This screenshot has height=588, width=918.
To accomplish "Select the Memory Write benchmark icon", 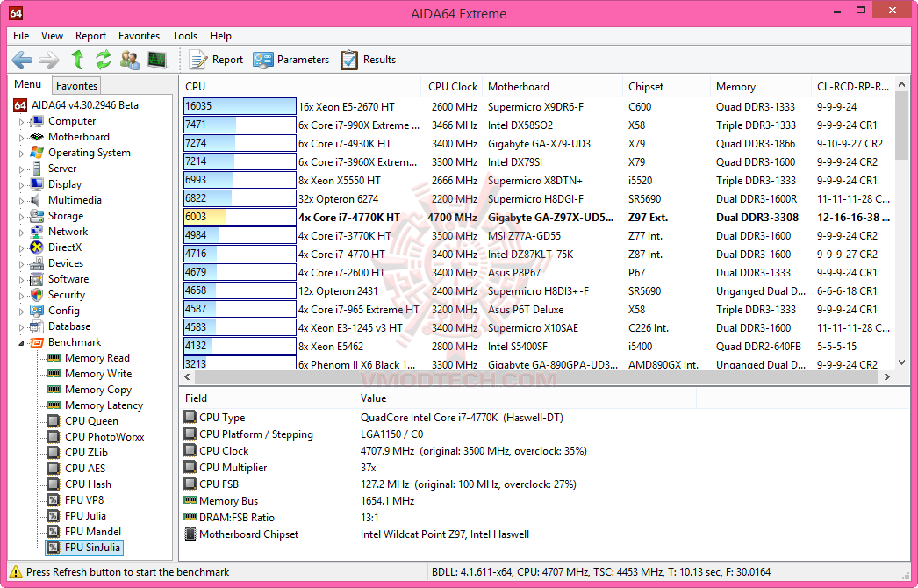I will (x=54, y=373).
